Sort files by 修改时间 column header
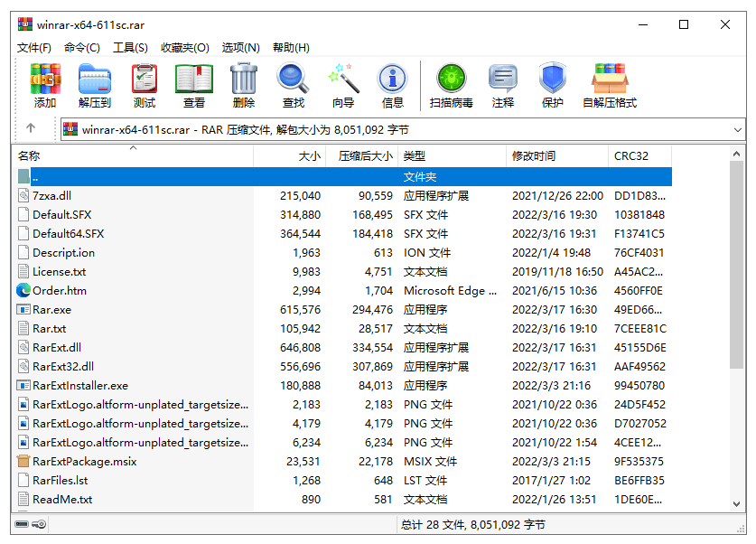756x544 pixels. pos(557,155)
